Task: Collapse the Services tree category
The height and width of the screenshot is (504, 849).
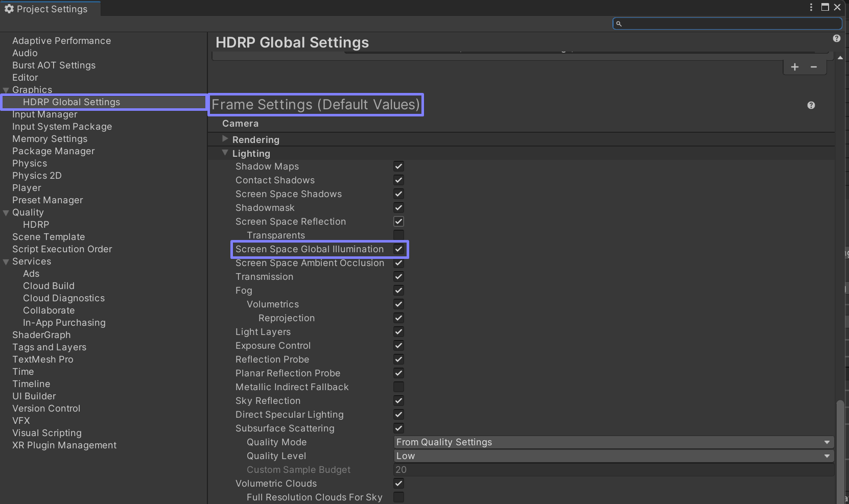Action: 6,262
